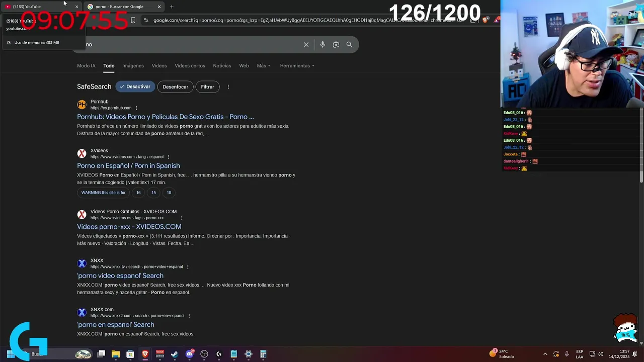Open notifications bell in system tray
Screen dimensions: 644x362
point(635,354)
